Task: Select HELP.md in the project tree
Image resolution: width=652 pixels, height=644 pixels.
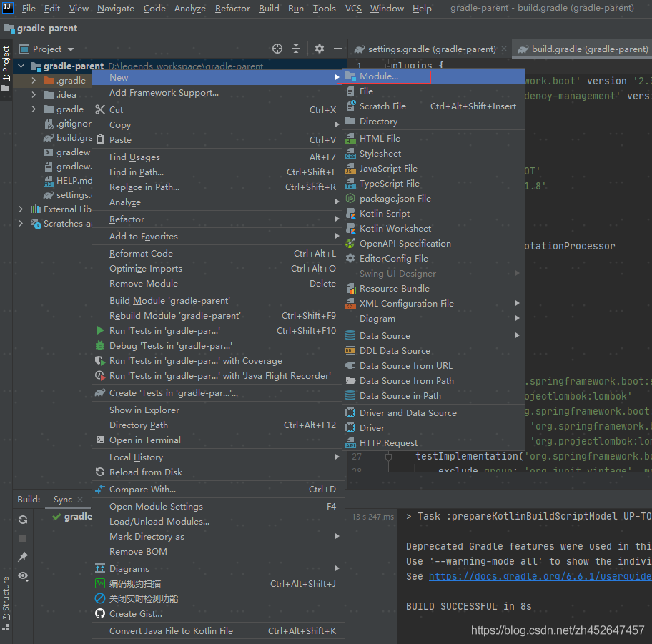Action: (x=71, y=180)
